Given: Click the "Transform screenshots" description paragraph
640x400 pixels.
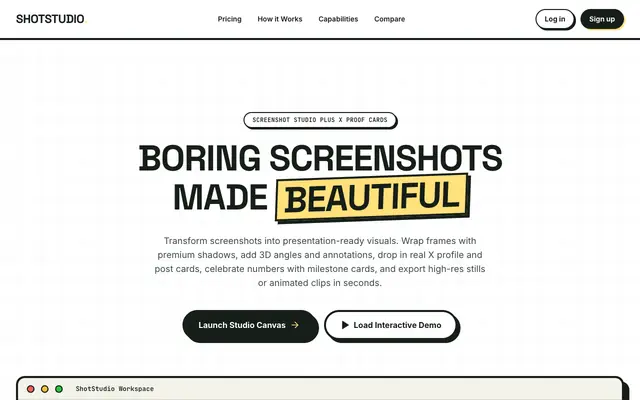Looking at the screenshot, I should (x=320, y=262).
